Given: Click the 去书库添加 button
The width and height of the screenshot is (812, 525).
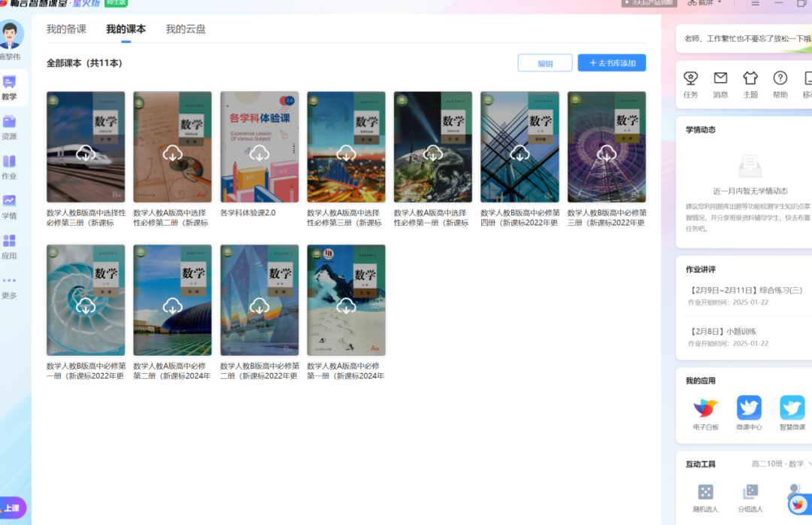Looking at the screenshot, I should click(612, 63).
